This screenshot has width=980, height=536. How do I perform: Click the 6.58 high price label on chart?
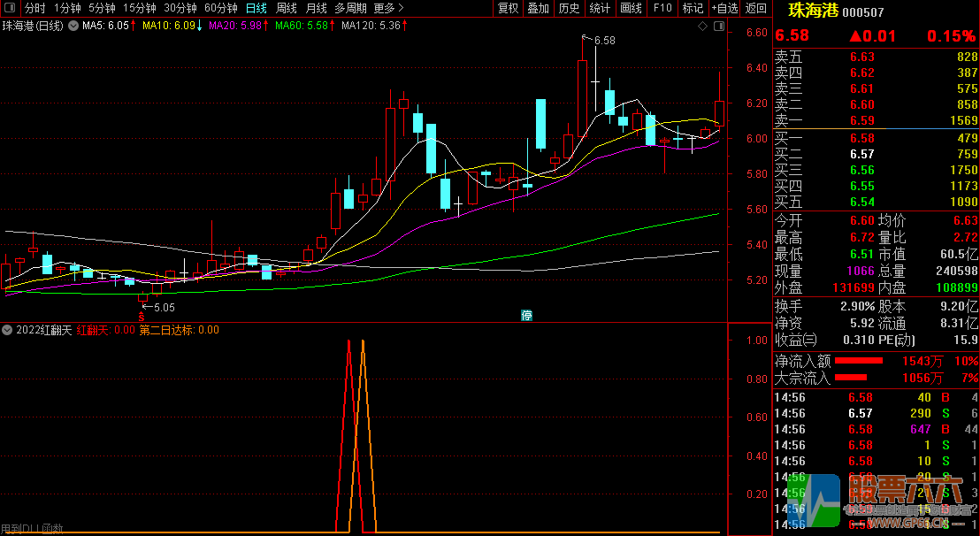[604, 41]
